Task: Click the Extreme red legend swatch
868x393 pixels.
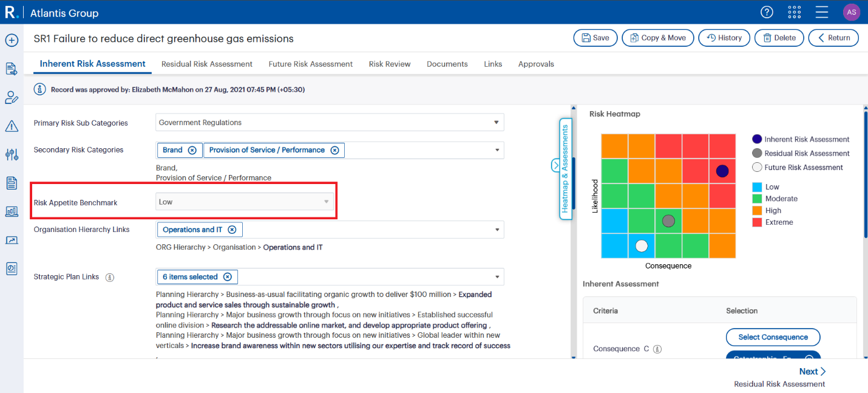Action: [x=756, y=222]
